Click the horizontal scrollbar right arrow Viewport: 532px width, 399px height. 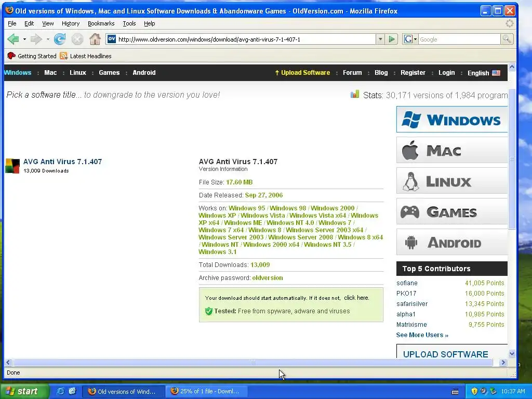click(x=503, y=362)
